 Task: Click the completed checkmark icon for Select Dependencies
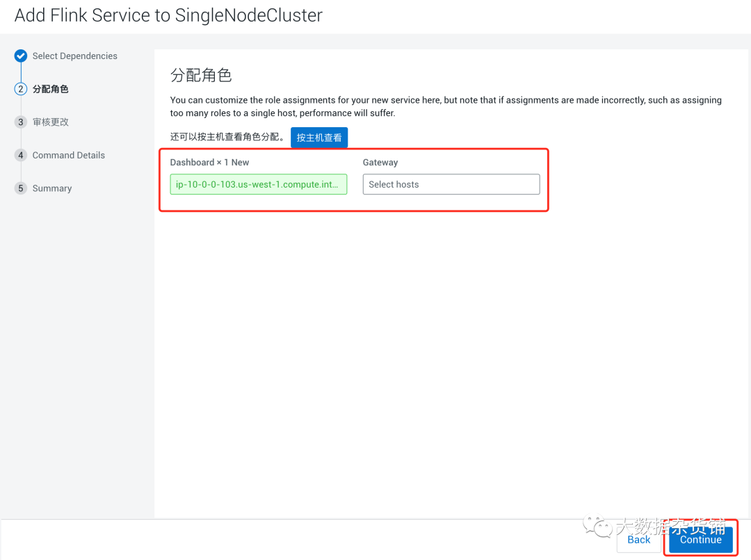(x=21, y=56)
